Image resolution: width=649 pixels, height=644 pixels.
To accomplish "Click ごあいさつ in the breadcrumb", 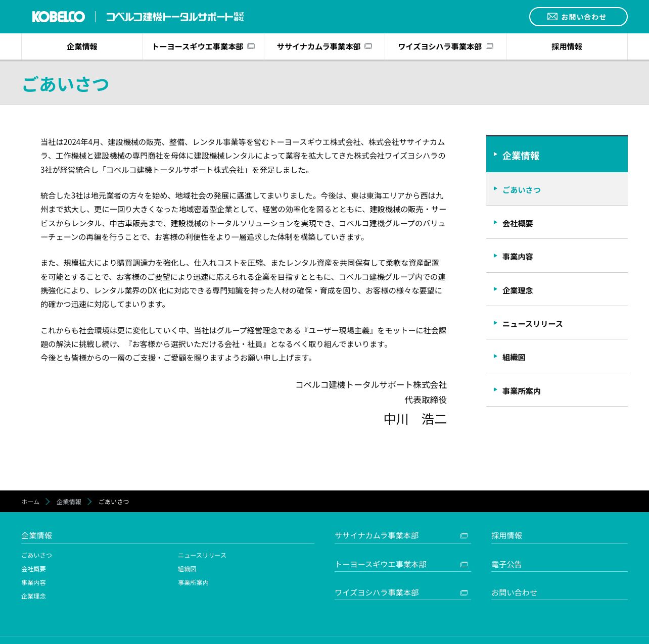I will click(x=114, y=502).
